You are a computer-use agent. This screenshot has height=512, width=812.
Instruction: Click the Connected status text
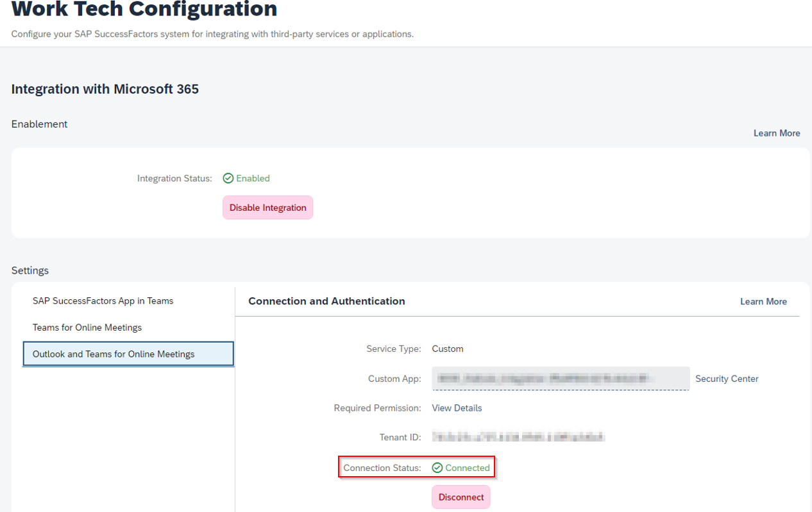click(x=468, y=468)
